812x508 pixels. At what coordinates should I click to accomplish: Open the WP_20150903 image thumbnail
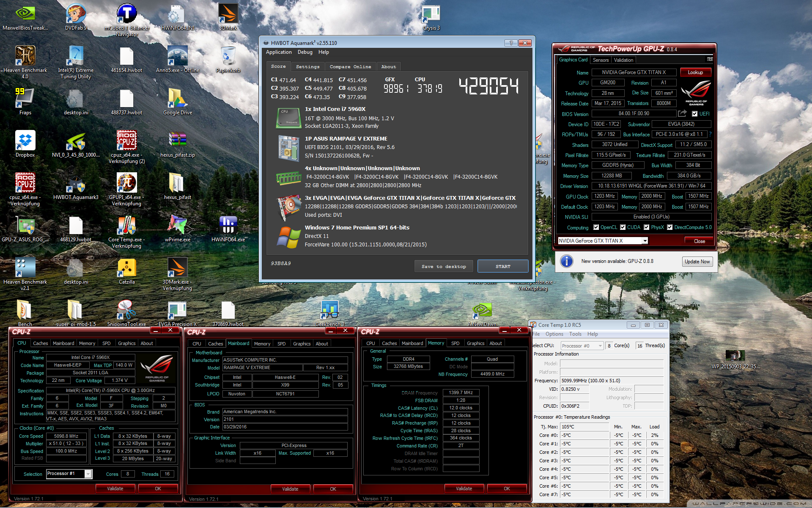(x=735, y=356)
